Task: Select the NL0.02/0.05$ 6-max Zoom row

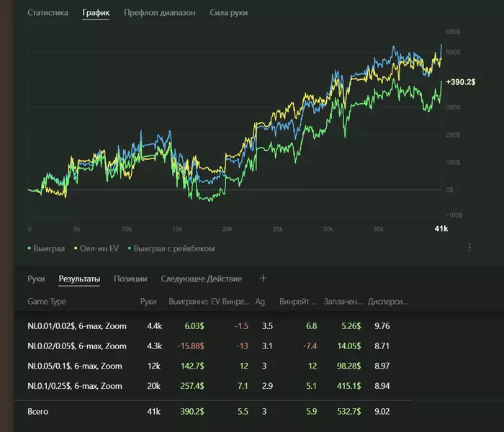Action: 76,346
